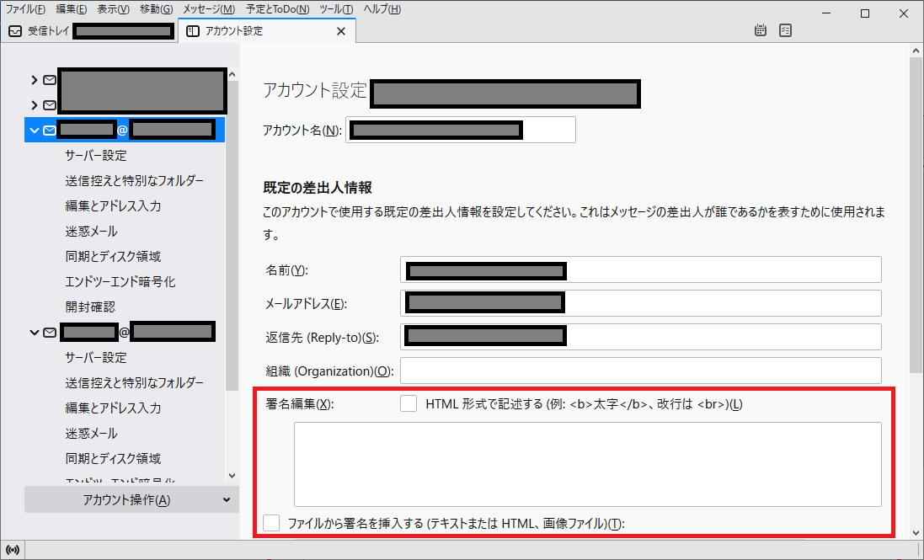
Task: Select 同期とディスク領域 under selected account
Action: click(x=113, y=257)
